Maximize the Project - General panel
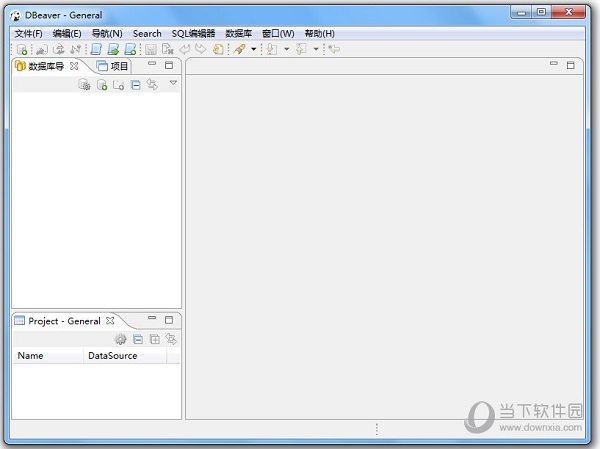Viewport: 600px width, 449px height. pos(169,320)
